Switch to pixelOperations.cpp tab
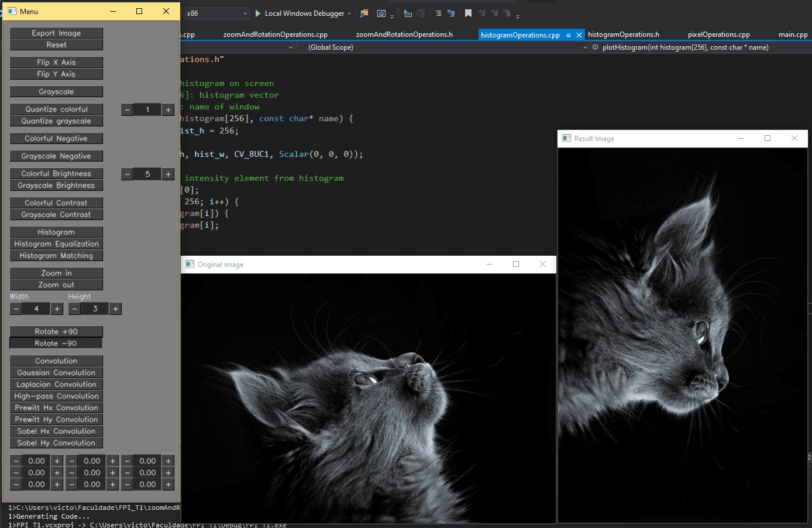 [x=718, y=35]
